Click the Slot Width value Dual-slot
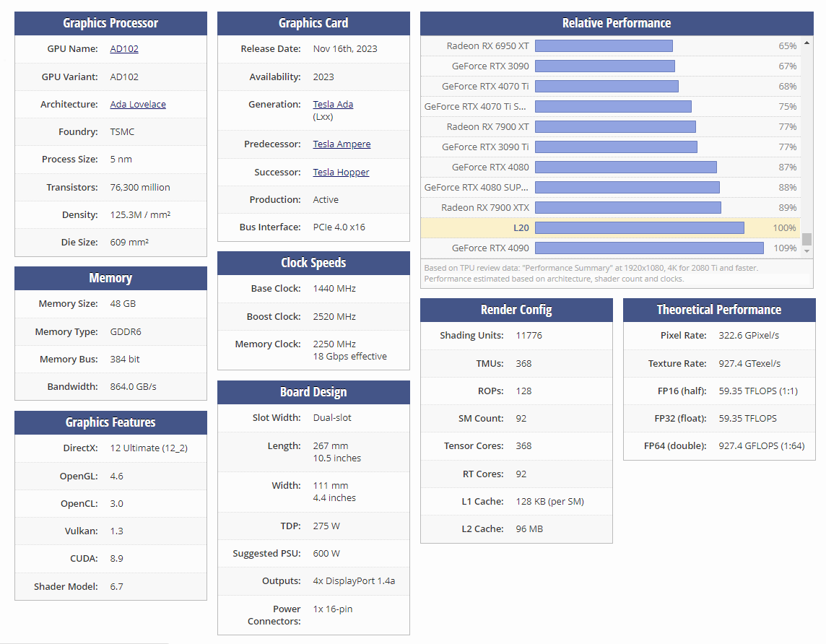 pos(332,417)
